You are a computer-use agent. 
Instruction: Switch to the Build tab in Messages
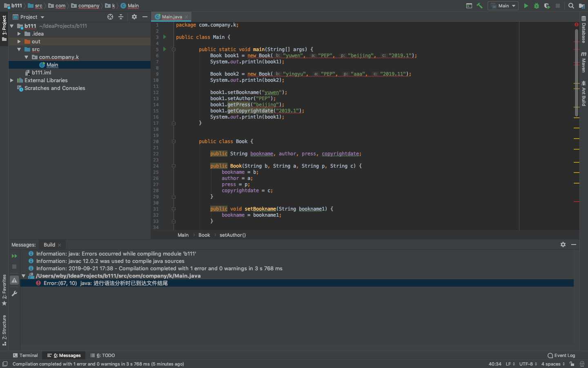[x=49, y=245]
